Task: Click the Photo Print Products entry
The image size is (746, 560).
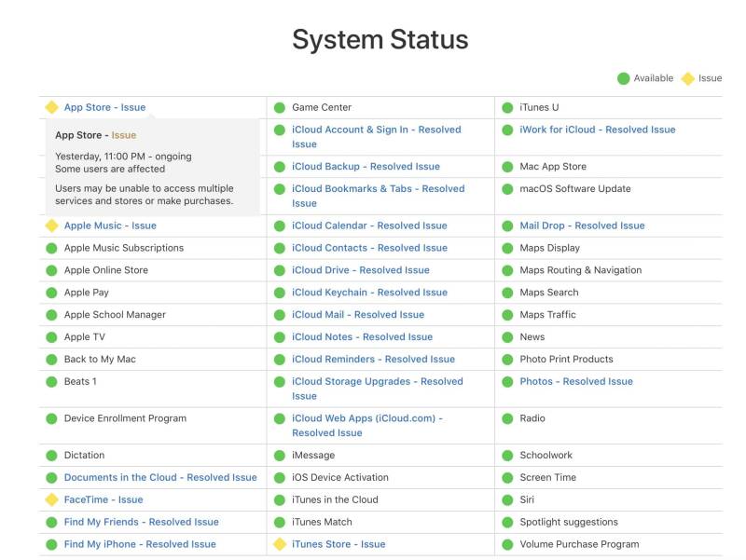Action: point(567,360)
